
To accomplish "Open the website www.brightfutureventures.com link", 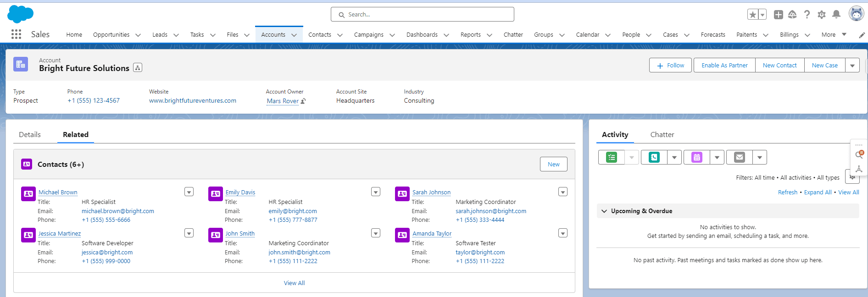I will tap(193, 100).
